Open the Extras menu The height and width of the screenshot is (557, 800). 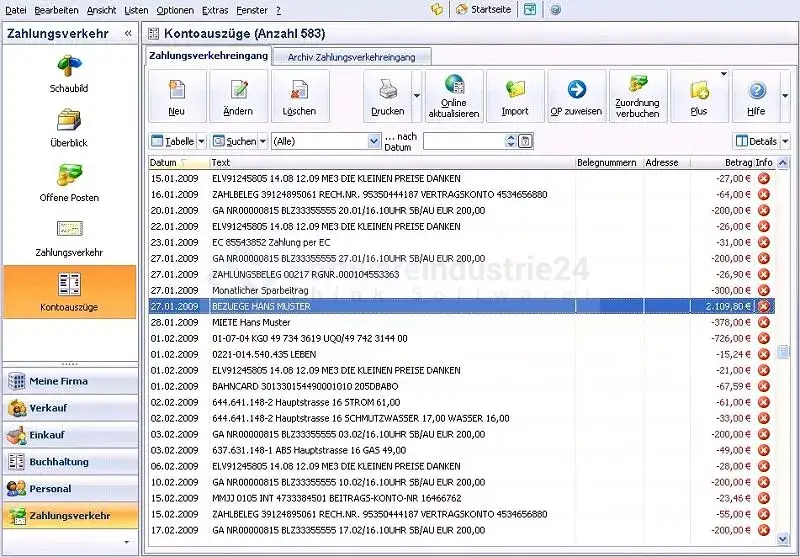(x=214, y=9)
